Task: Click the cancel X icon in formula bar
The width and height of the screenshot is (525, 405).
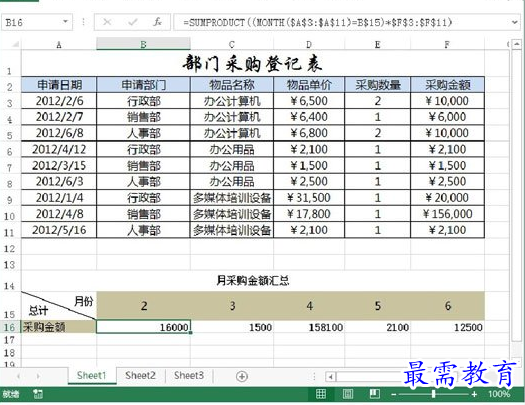Action: [x=107, y=22]
